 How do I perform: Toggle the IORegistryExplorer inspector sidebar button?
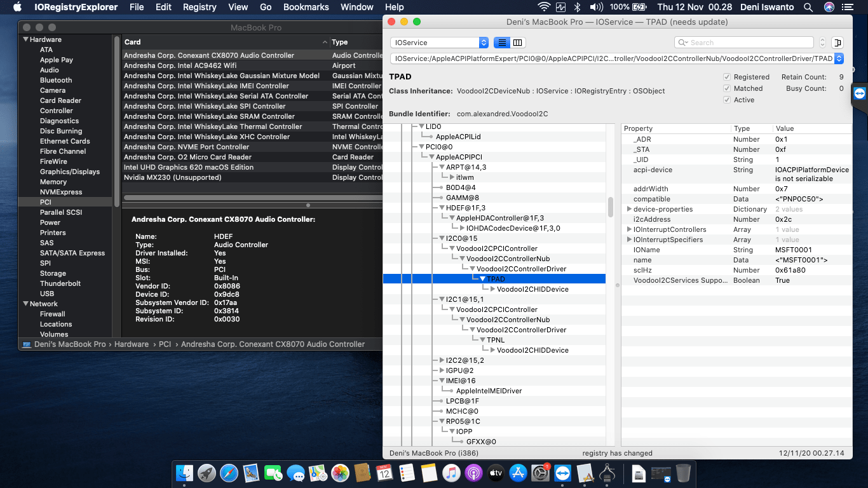click(x=837, y=43)
